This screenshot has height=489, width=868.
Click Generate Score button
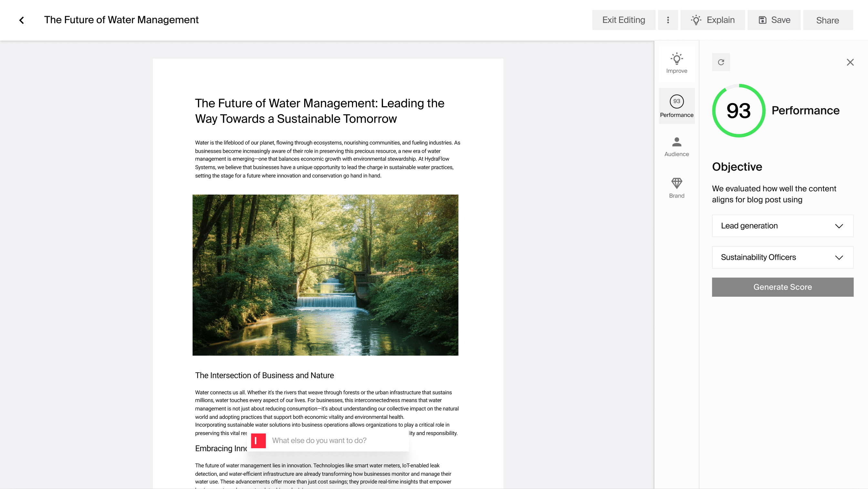coord(783,287)
